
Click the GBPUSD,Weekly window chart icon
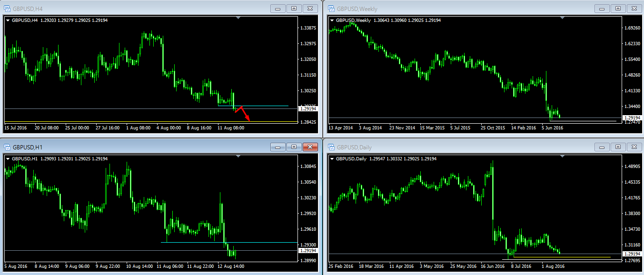[x=331, y=8]
